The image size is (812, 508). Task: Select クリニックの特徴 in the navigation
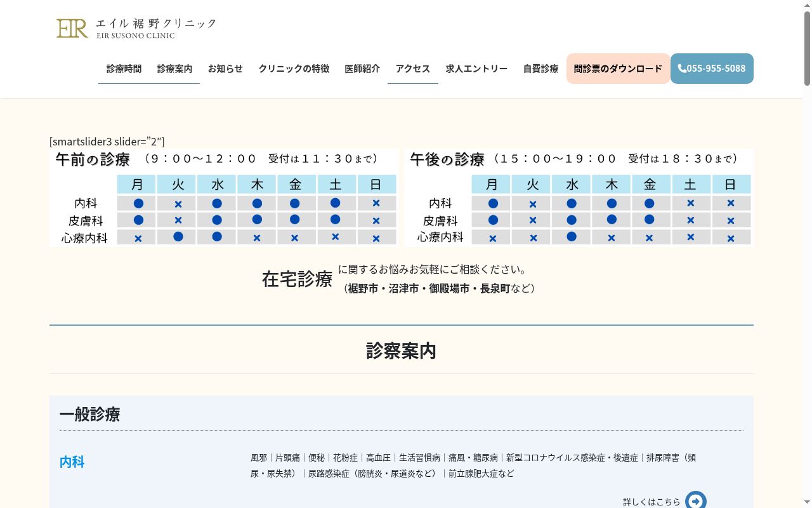(x=294, y=69)
